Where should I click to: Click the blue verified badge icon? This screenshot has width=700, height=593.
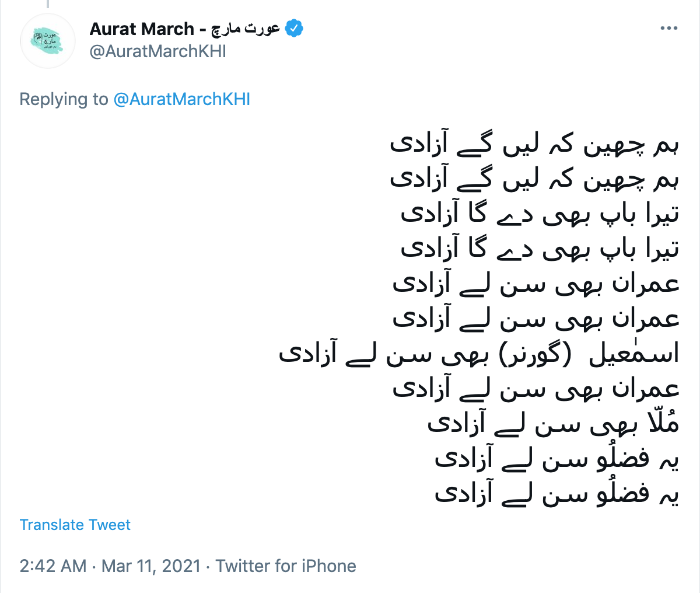coord(294,29)
